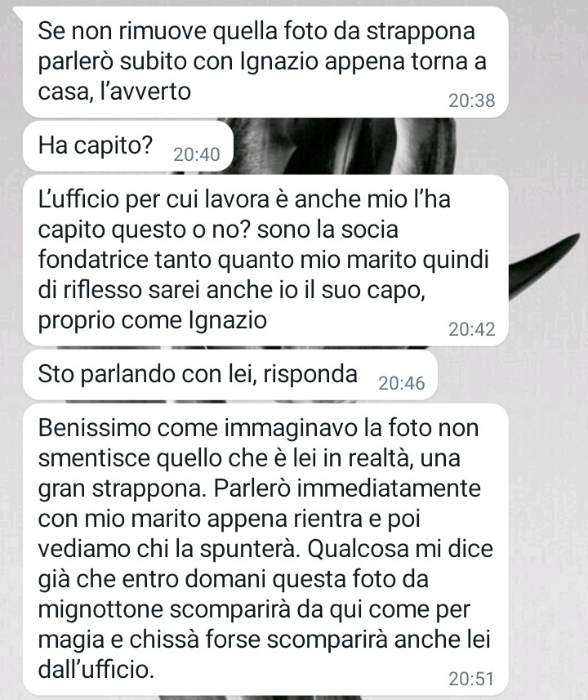This screenshot has width=588, height=700.
Task: Click the 20:40 timestamp beside "Ha capito?"
Action: click(x=197, y=154)
